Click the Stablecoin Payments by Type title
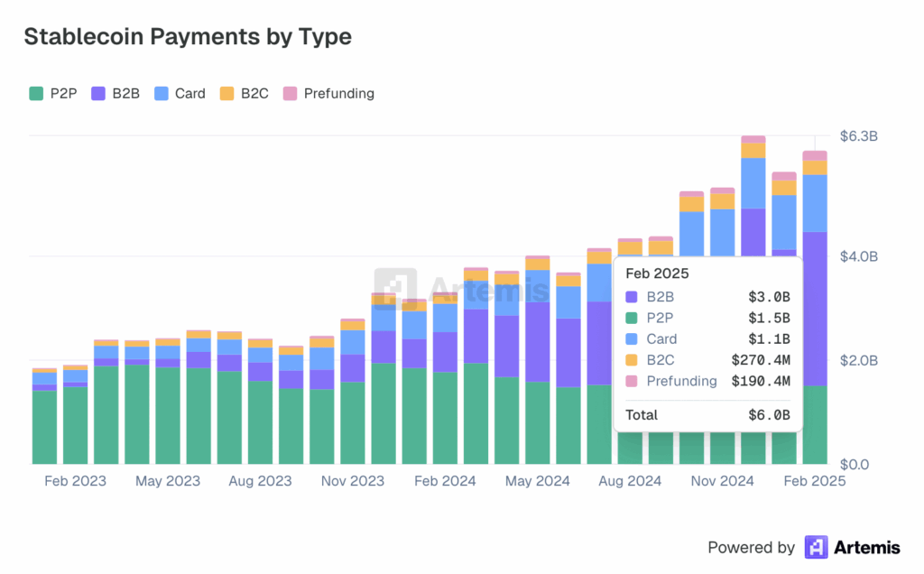 pos(187,36)
